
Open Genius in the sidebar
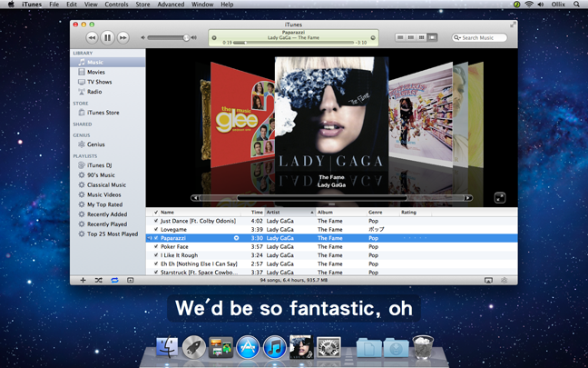[x=108, y=144]
